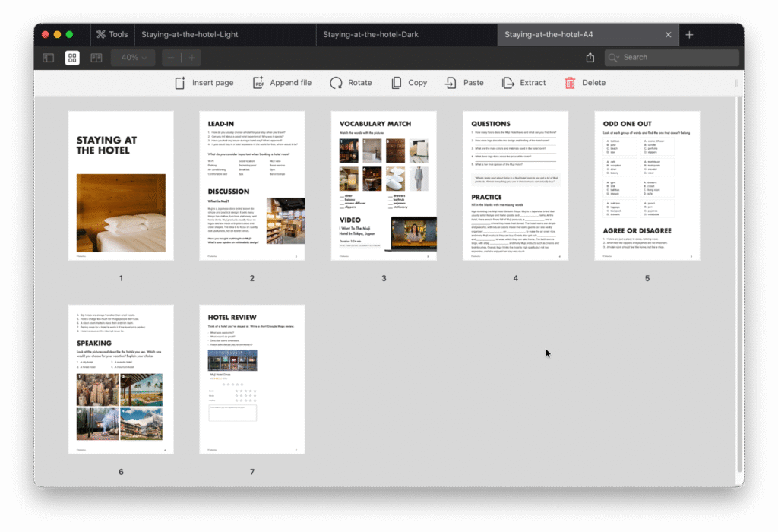Click the Copy pages icon
The height and width of the screenshot is (532, 778).
point(397,83)
